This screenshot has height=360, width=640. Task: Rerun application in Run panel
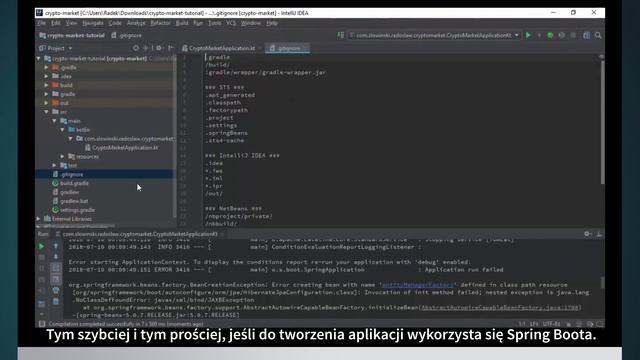point(41,247)
